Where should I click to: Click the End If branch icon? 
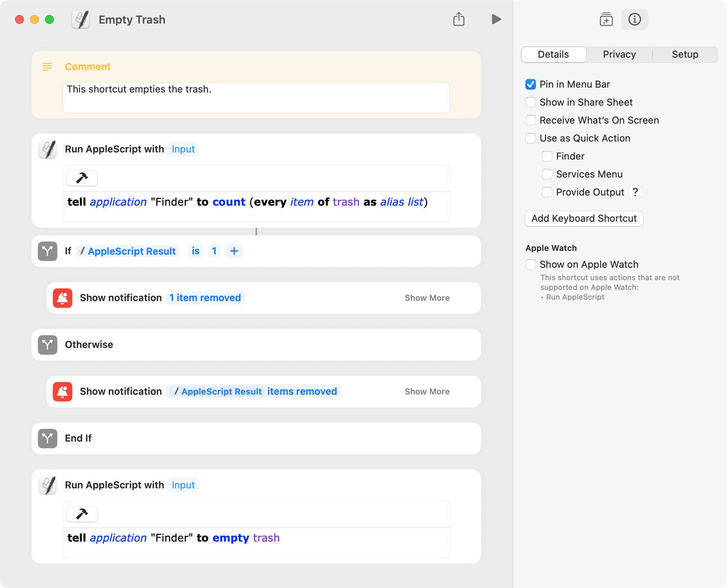(x=48, y=438)
